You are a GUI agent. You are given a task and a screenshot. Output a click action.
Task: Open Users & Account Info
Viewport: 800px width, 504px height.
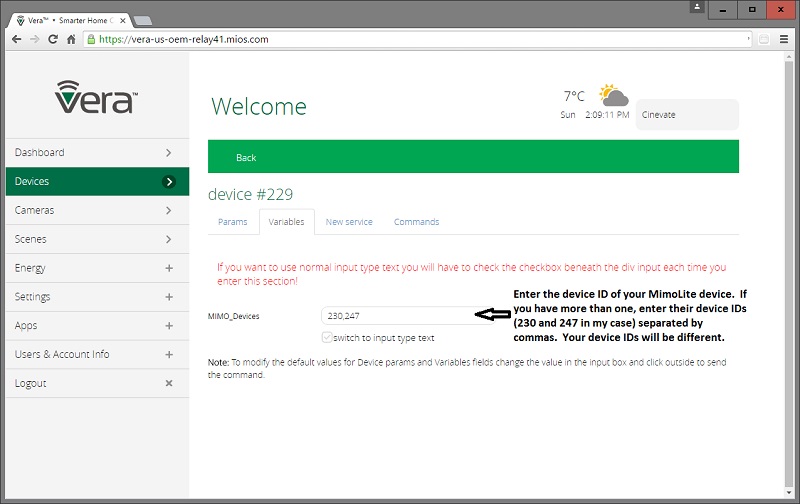pyautogui.click(x=97, y=355)
